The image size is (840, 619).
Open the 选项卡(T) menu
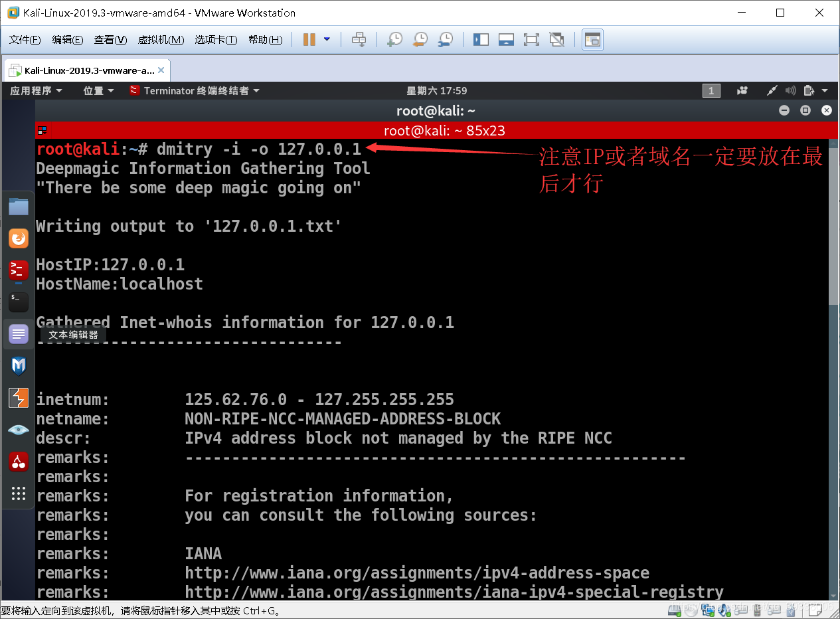pyautogui.click(x=216, y=40)
